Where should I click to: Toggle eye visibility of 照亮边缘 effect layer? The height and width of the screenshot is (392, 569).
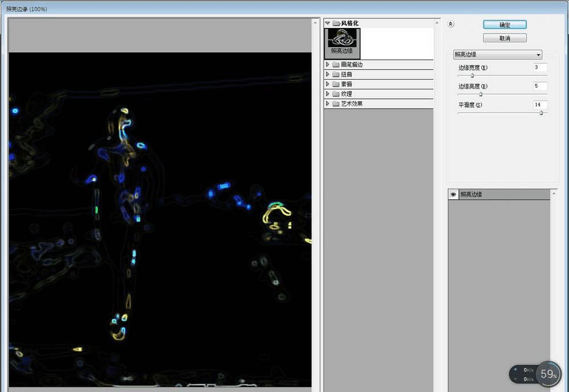[x=453, y=194]
